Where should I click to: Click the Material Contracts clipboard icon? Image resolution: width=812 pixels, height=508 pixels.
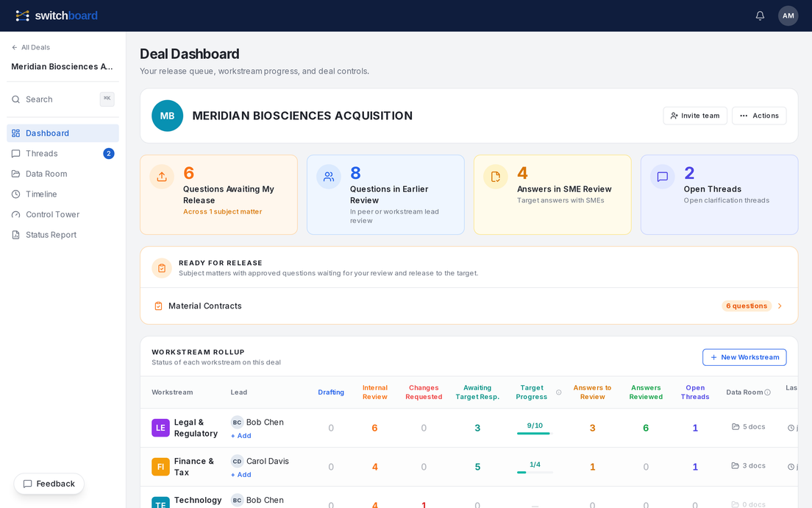pyautogui.click(x=158, y=306)
